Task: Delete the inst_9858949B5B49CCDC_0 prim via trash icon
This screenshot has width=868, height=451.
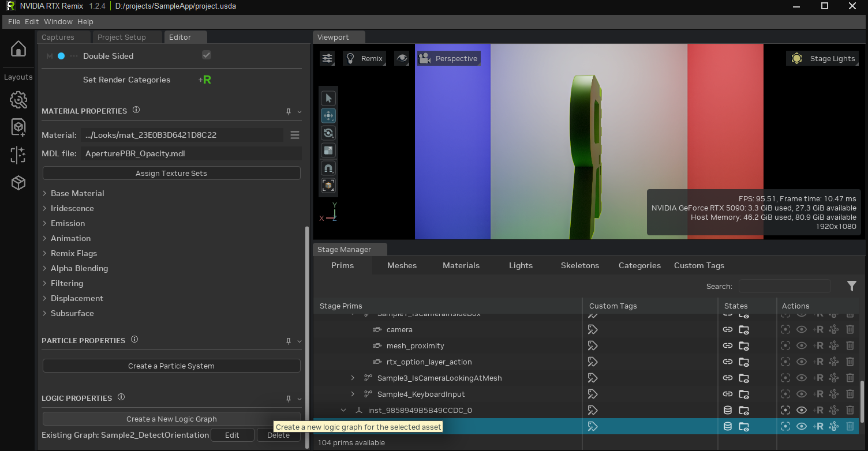Action: (x=850, y=410)
